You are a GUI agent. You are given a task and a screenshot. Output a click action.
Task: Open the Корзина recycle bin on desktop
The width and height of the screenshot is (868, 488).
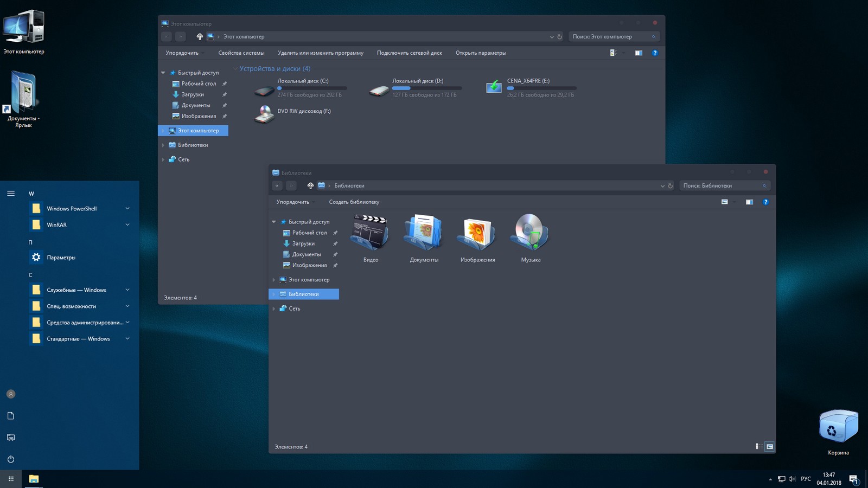point(838,428)
